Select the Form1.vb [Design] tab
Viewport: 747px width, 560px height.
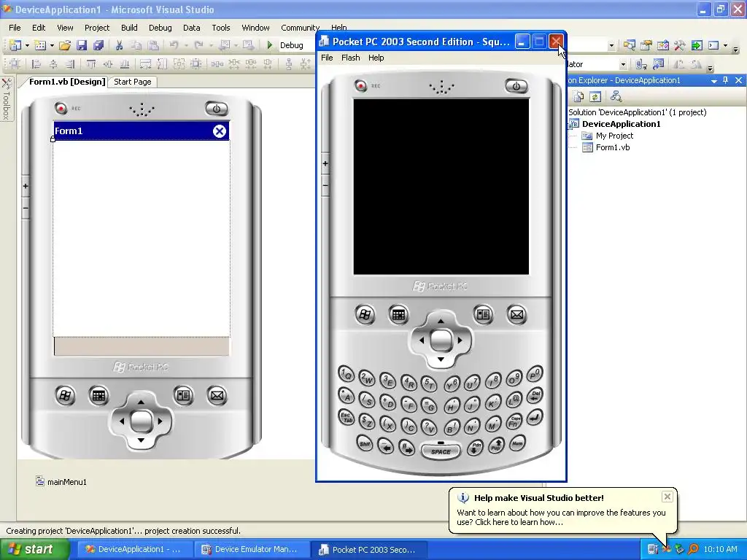tap(67, 82)
